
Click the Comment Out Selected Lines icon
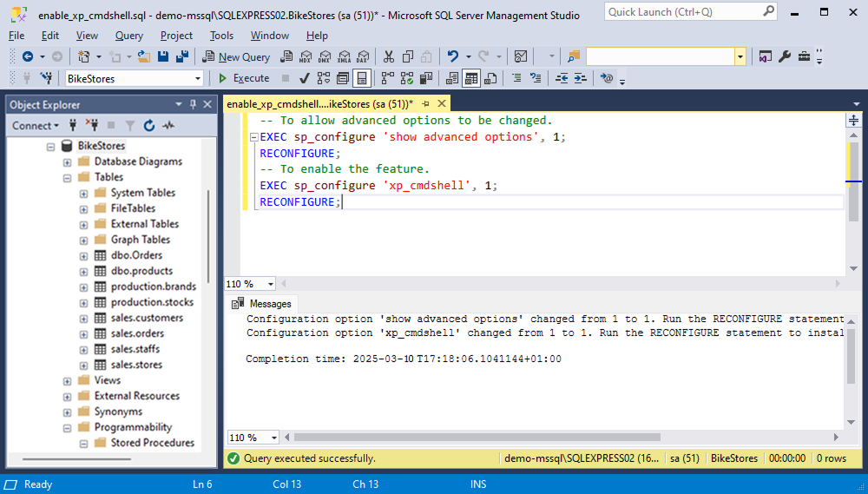[x=516, y=78]
